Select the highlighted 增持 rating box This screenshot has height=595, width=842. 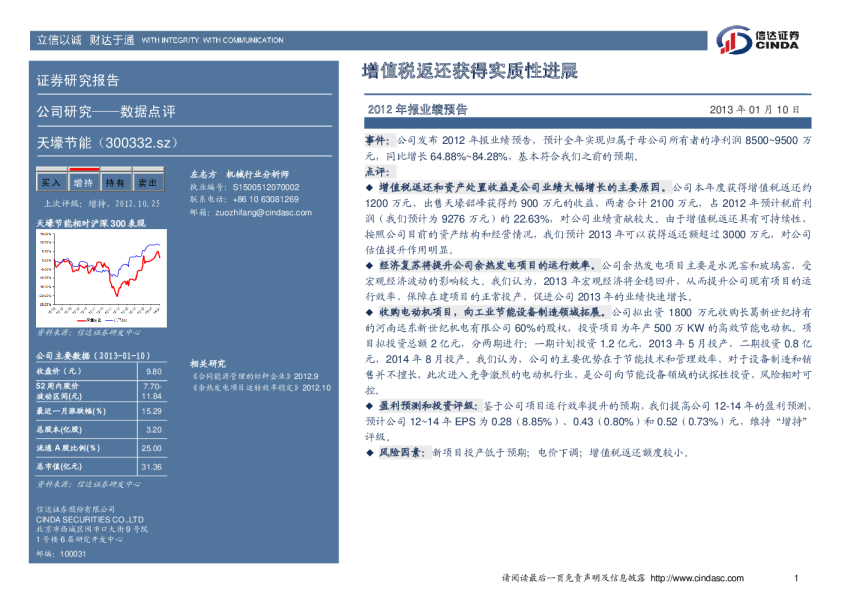pyautogui.click(x=83, y=183)
